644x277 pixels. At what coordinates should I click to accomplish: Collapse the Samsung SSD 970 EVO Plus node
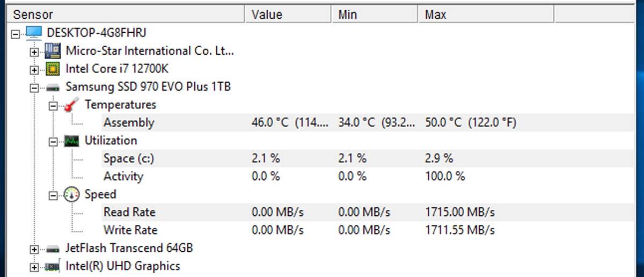click(34, 88)
